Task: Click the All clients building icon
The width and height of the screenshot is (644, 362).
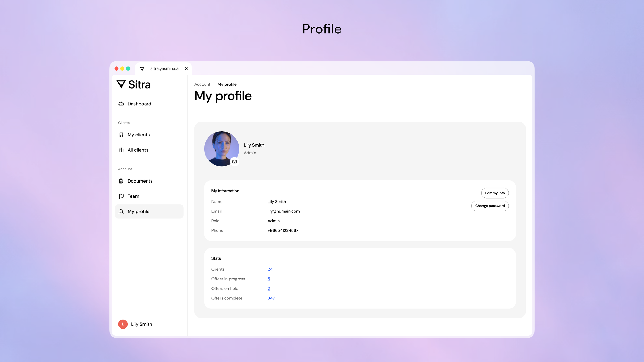Action: (121, 150)
